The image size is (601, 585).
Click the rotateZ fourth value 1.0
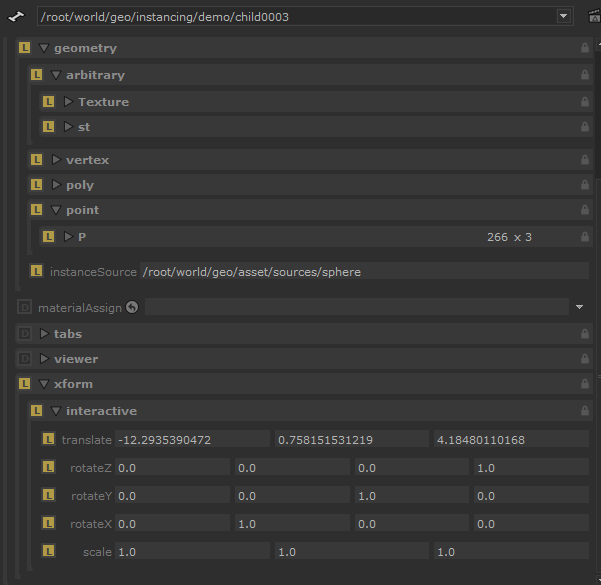coord(531,467)
